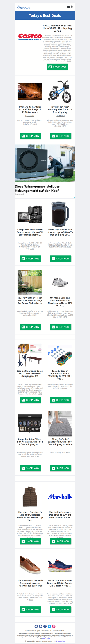Viewport: 90px width, 644px height.
Task: Open the Facebook icon in footer
Action: 45,626
